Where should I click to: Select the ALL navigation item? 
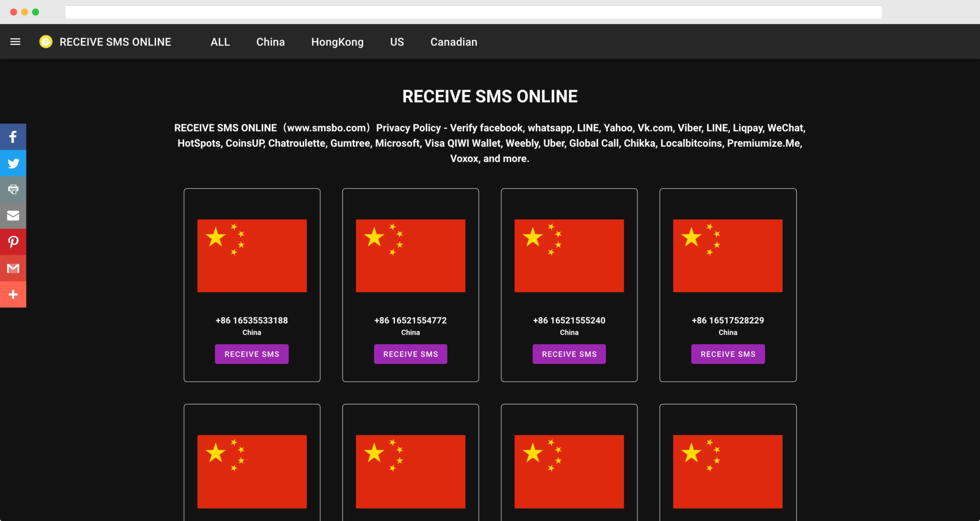pos(220,42)
